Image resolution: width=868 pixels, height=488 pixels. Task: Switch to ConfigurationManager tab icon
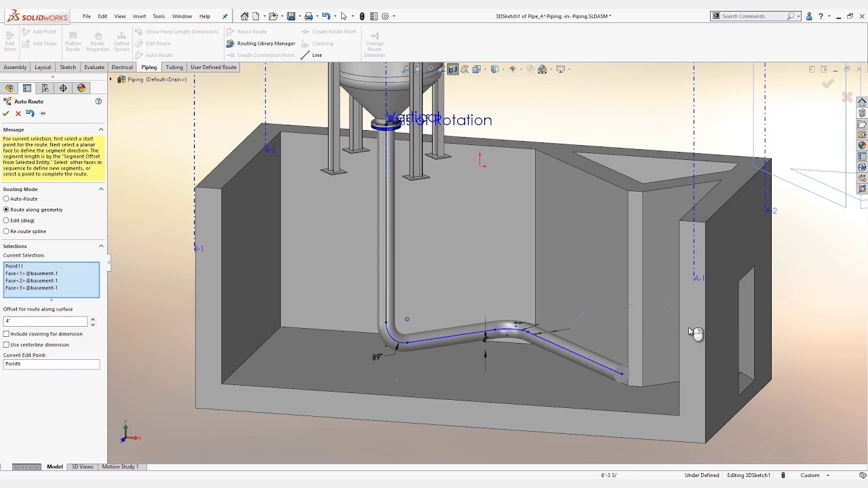point(45,88)
